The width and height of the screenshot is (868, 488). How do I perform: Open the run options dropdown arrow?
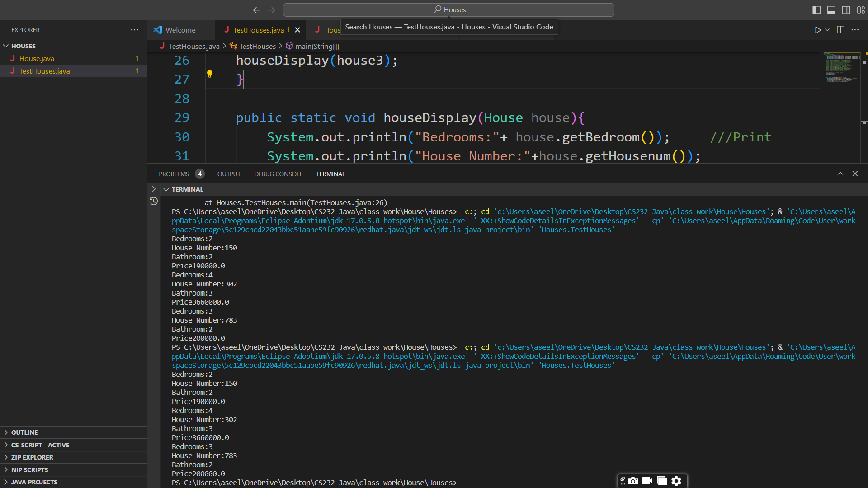827,30
